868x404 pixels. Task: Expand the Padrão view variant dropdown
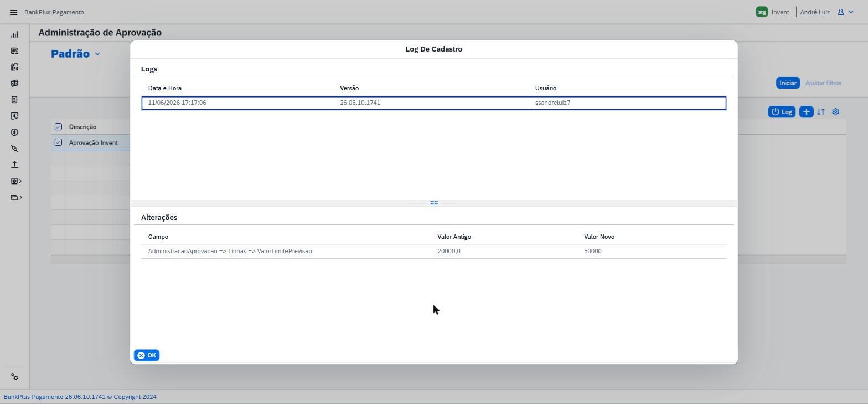[x=97, y=54]
